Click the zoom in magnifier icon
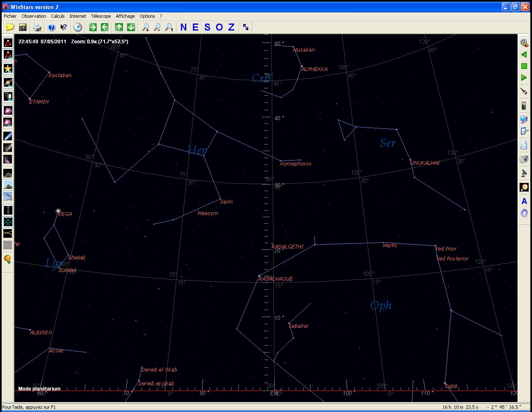This screenshot has width=532, height=412. click(x=145, y=28)
